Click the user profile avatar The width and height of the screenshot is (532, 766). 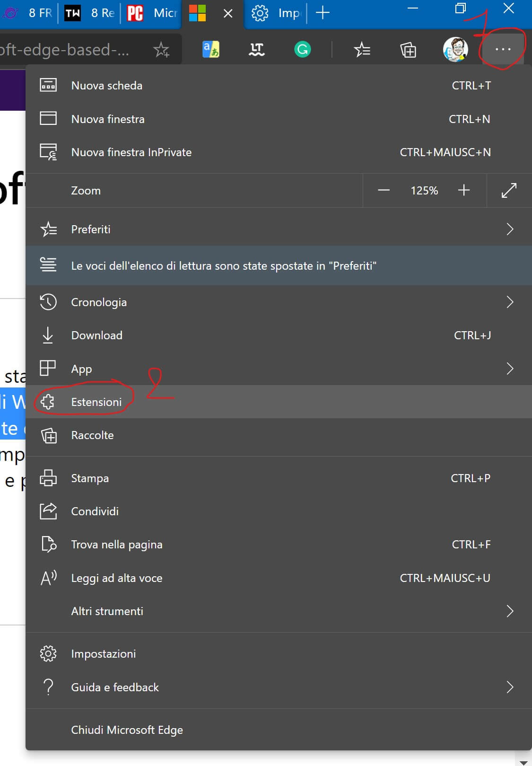pos(455,49)
